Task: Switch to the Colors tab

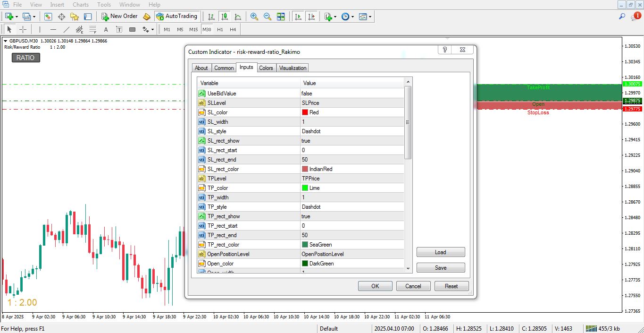Action: pos(266,68)
